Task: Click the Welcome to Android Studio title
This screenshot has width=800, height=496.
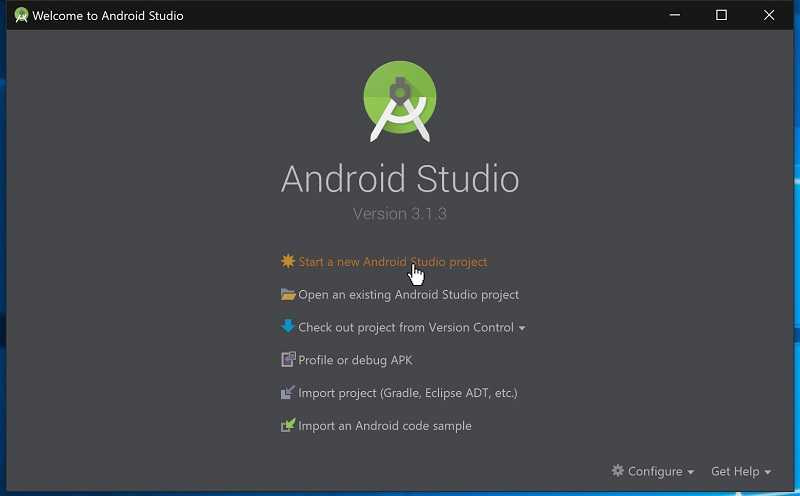Action: (108, 16)
